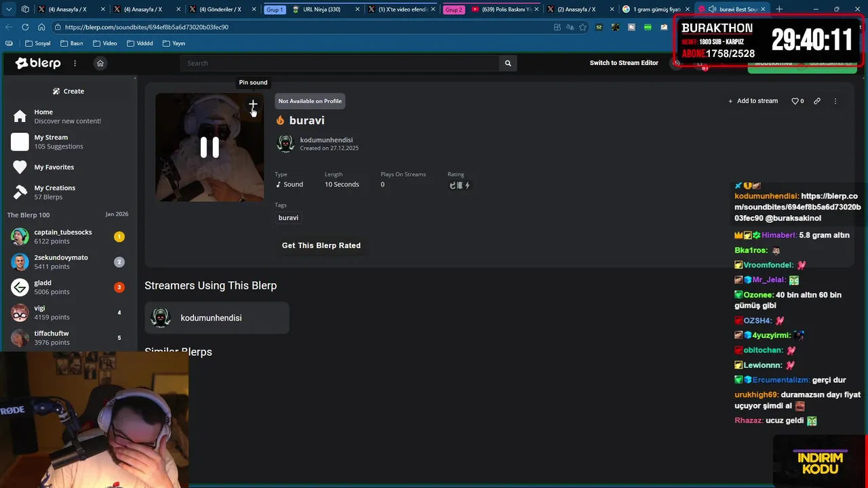Open the blerp more options vertical dots
The image size is (868, 488).
835,101
